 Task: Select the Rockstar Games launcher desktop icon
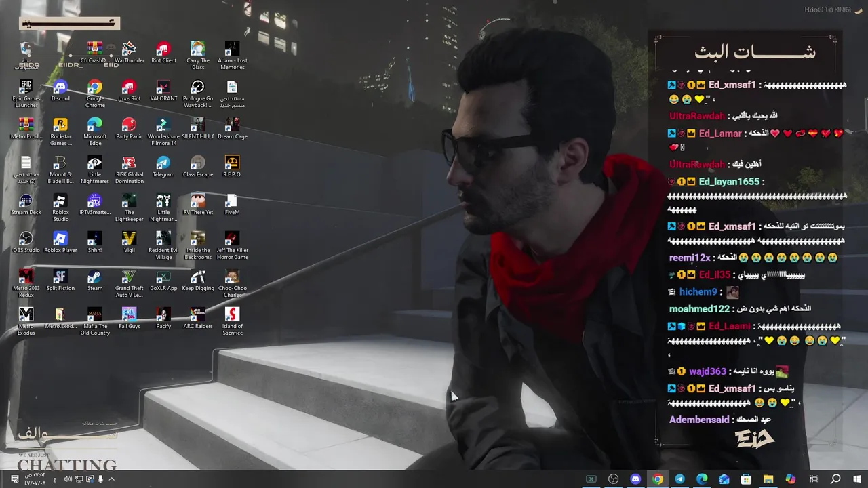(60, 132)
